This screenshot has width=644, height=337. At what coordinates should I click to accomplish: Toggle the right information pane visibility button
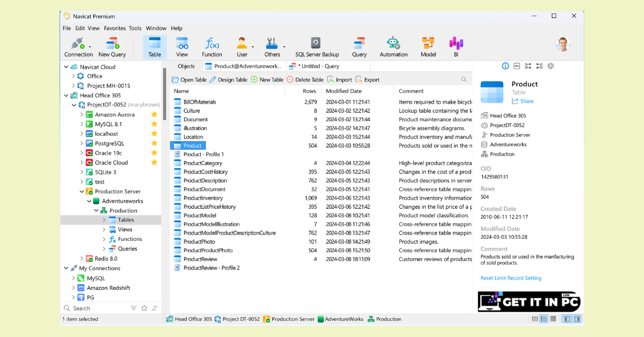click(x=577, y=319)
